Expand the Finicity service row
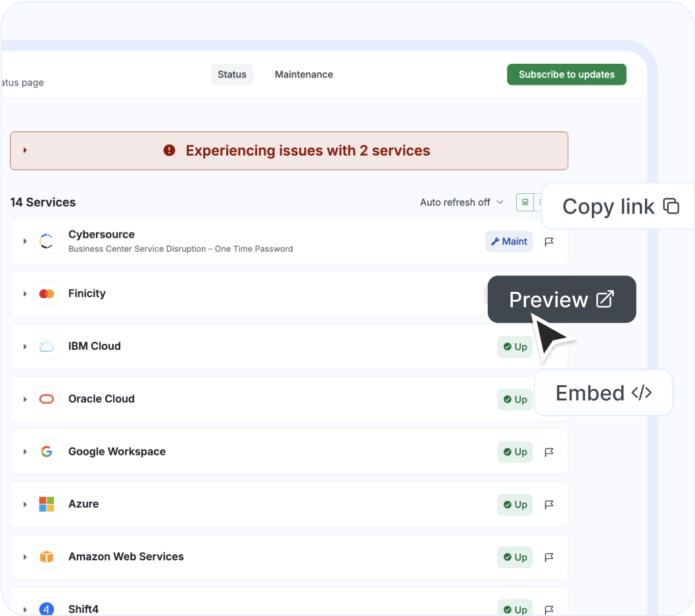 25,293
